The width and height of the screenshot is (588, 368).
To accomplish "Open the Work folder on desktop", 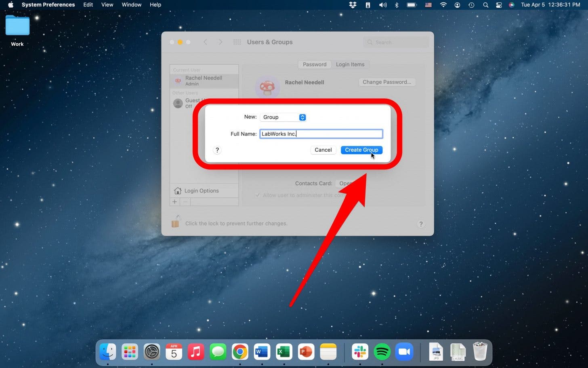I will (17, 26).
